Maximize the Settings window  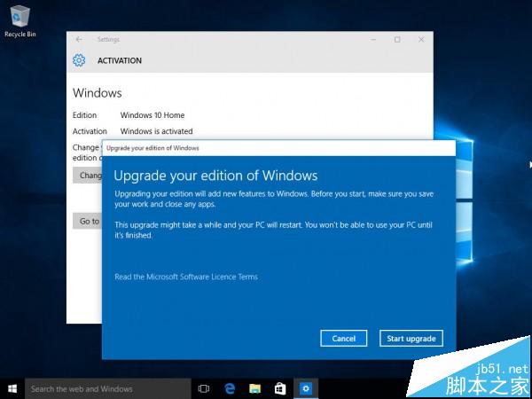(396, 39)
